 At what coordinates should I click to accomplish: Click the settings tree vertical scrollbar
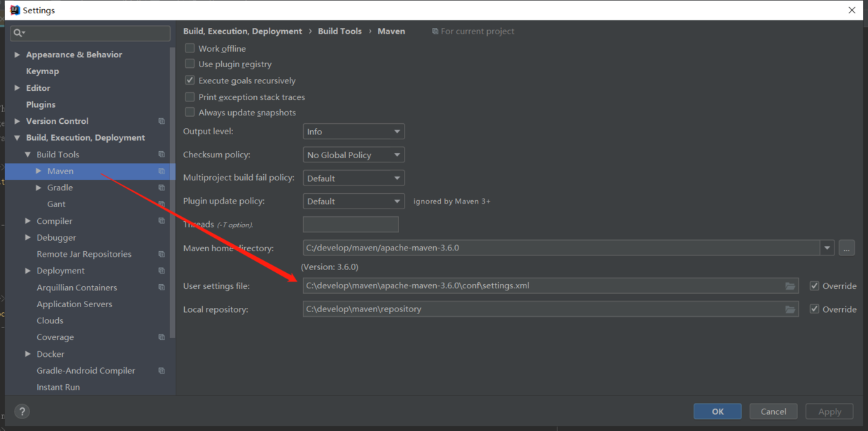173,192
